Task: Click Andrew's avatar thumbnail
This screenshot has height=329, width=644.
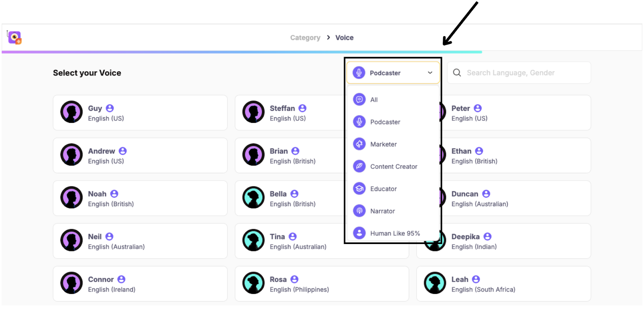Action: (x=72, y=155)
